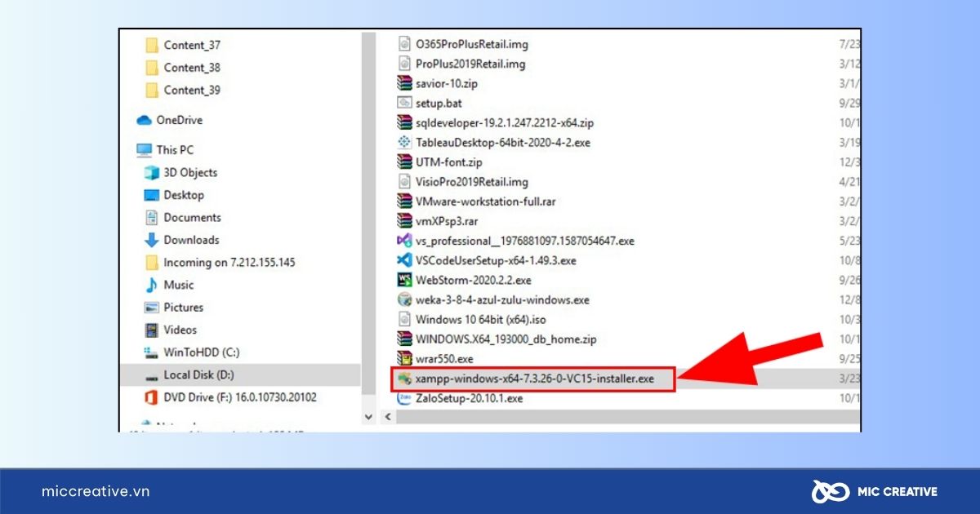
Task: Click the VS Code icon of VSCodeUserSetup
Action: (x=403, y=260)
